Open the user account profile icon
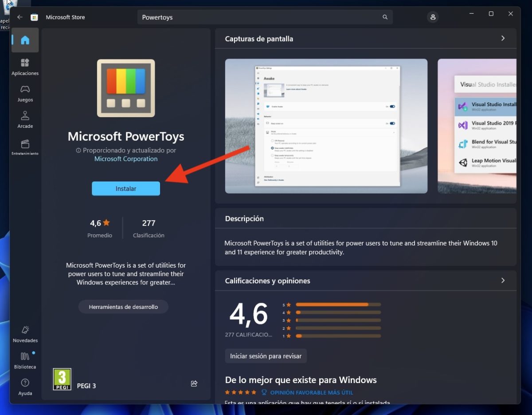The height and width of the screenshot is (415, 532). [433, 17]
